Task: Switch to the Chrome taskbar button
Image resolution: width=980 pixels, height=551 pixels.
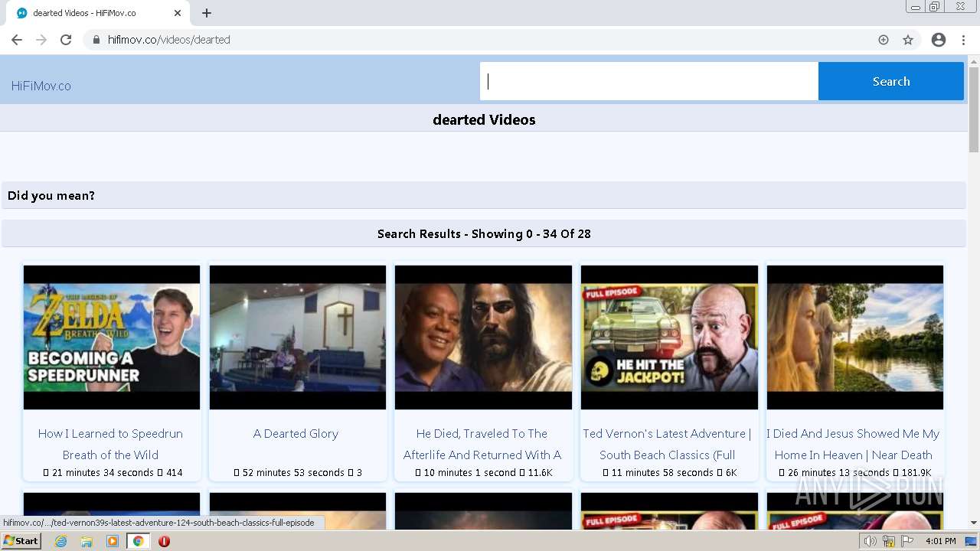Action: pyautogui.click(x=138, y=541)
